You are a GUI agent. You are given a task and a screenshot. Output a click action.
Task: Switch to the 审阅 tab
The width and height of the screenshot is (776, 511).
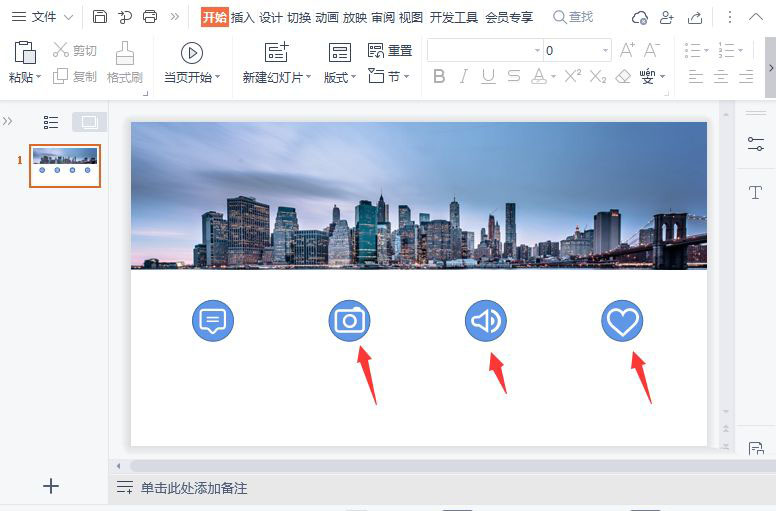tap(383, 17)
